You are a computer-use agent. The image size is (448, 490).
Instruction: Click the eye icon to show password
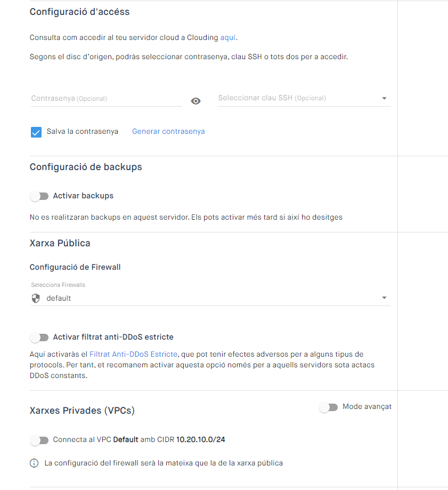[196, 101]
